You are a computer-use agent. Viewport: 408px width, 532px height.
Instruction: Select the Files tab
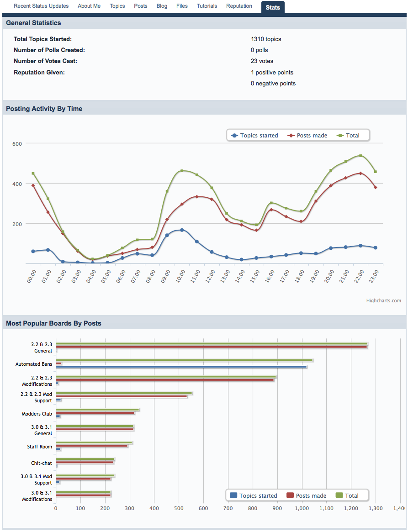(x=182, y=6)
